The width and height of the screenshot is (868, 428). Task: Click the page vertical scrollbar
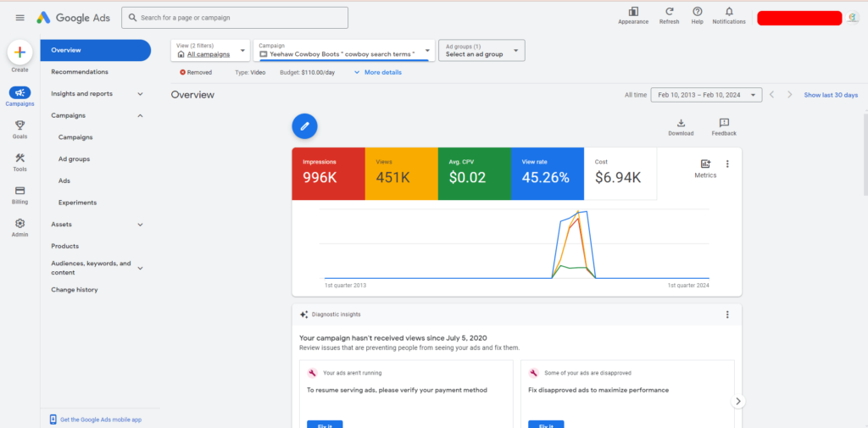tap(865, 153)
